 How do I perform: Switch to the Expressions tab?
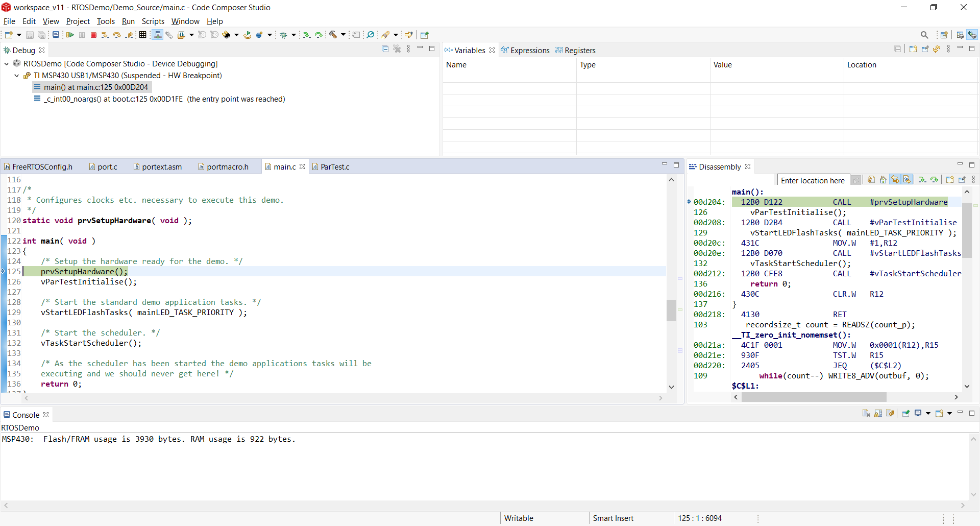(525, 50)
